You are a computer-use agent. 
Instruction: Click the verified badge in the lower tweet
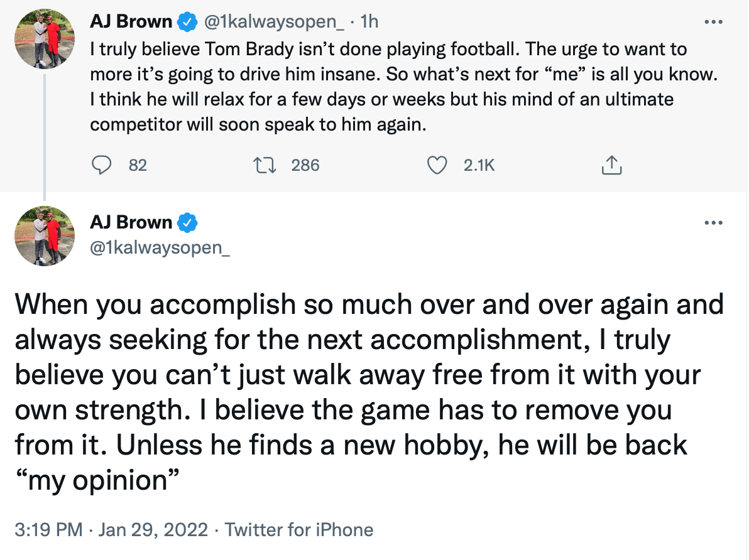[x=187, y=223]
